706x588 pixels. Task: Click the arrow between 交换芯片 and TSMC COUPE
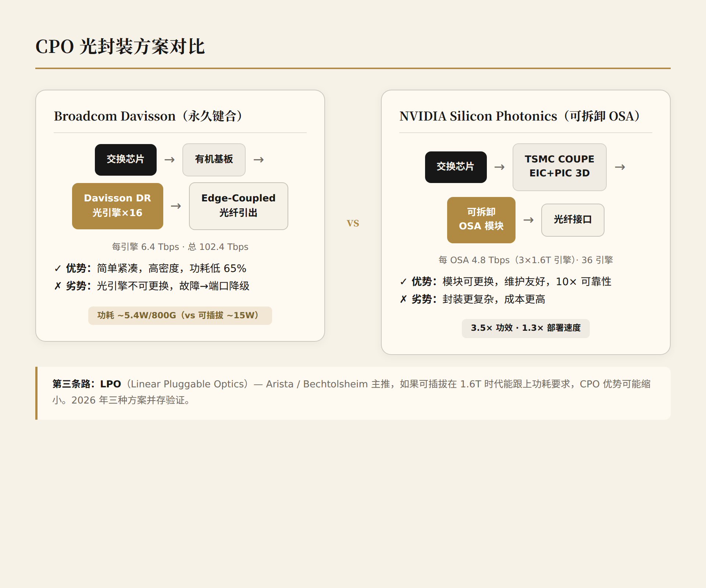[x=500, y=167]
